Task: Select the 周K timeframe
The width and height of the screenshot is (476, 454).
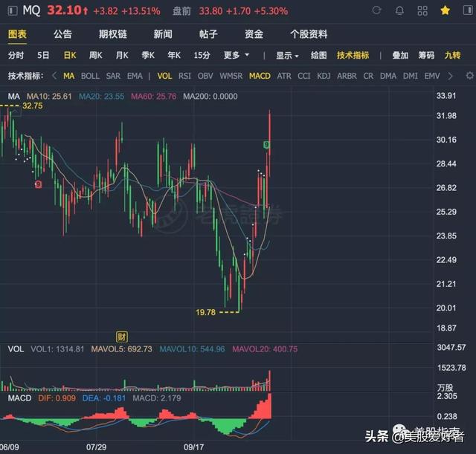Action: [x=96, y=55]
